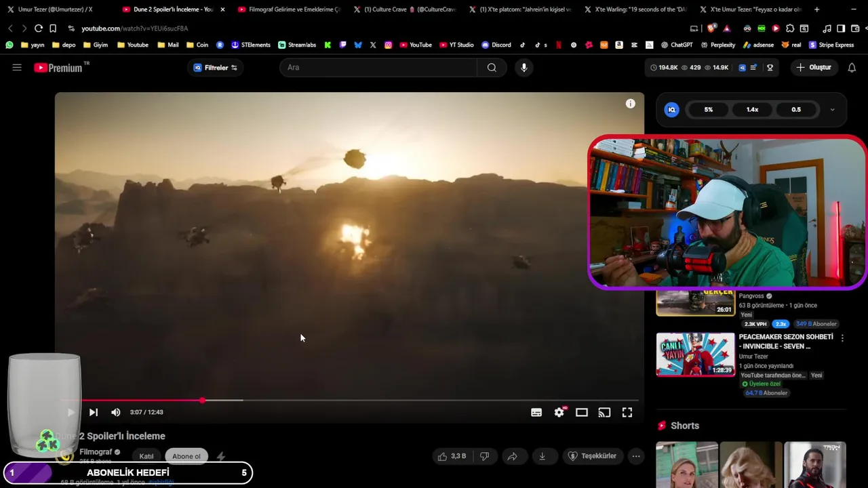Click the vidIQ 1.4x stat pill
Screen dimensions: 868x488
click(752, 110)
